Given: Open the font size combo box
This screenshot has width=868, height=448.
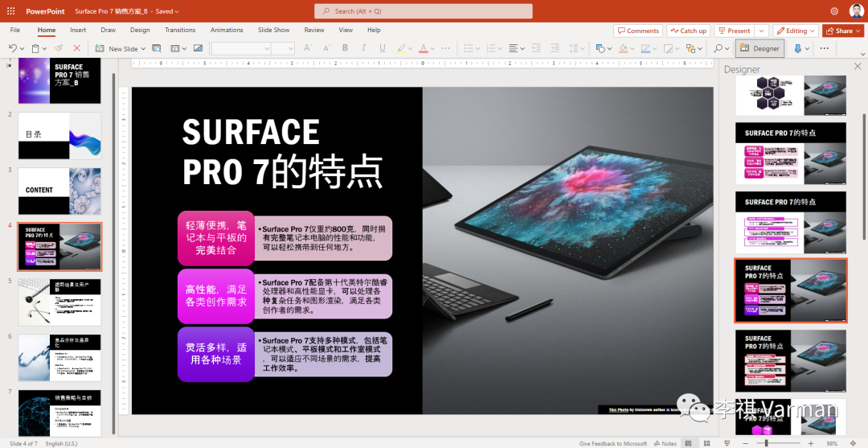Looking at the screenshot, I should 282,49.
